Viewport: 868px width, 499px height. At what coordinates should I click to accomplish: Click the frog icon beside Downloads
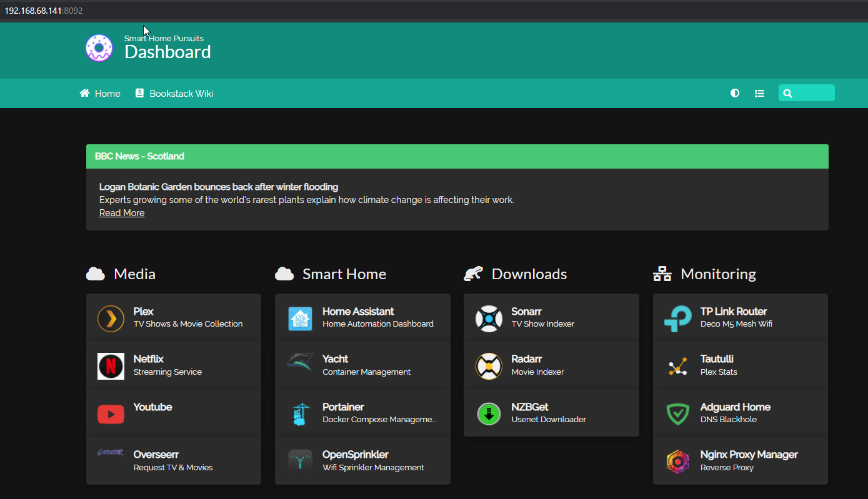[473, 274]
